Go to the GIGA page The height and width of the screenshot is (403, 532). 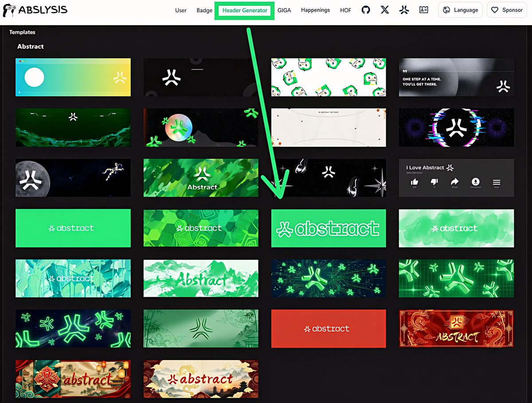[284, 10]
